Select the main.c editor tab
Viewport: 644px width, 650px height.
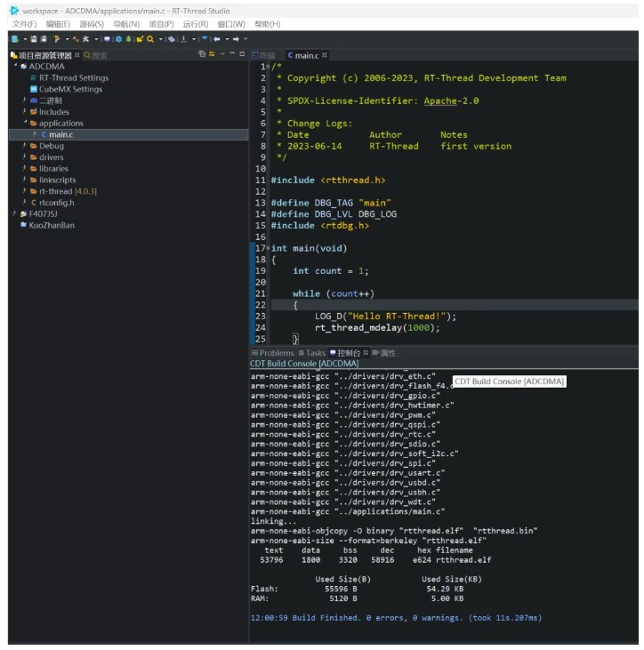coord(305,55)
